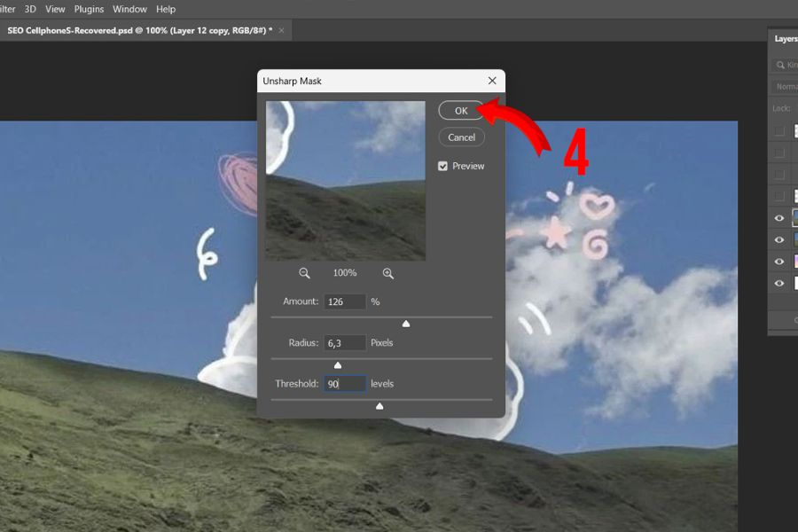Click the Threshold levels input field
Image resolution: width=798 pixels, height=532 pixels.
[345, 384]
